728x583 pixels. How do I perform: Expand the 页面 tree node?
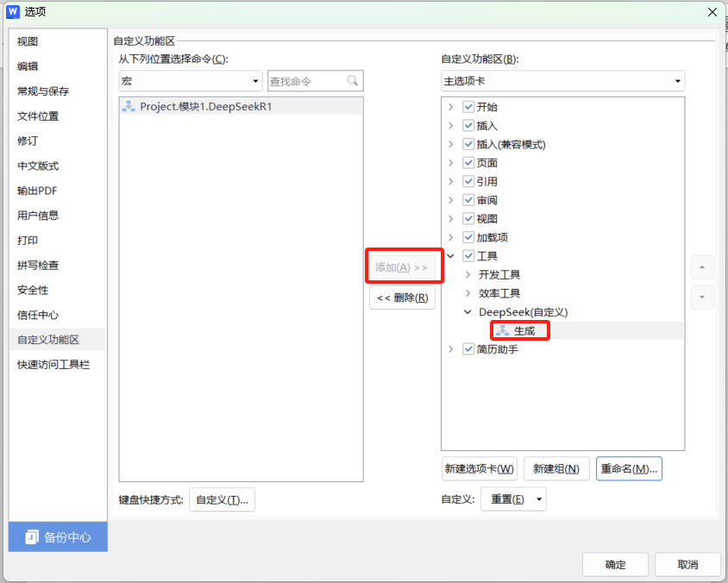[450, 163]
